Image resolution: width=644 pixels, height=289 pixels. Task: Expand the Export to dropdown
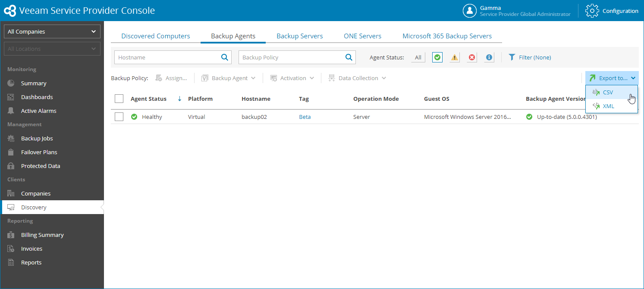[x=612, y=78]
